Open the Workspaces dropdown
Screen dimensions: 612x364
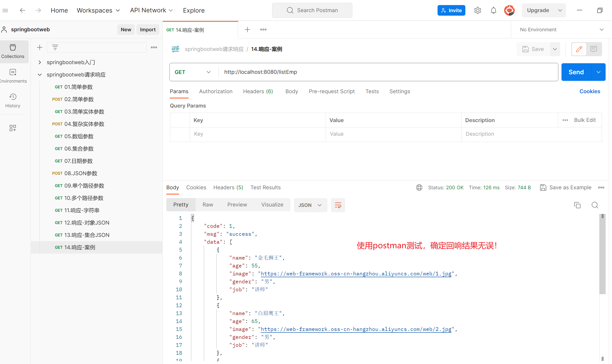(98, 10)
